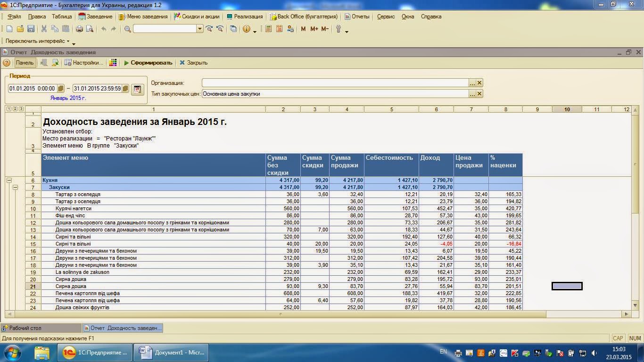Find next with the binoculars forward icon
Viewport: 644px width, 362px height.
(209, 29)
